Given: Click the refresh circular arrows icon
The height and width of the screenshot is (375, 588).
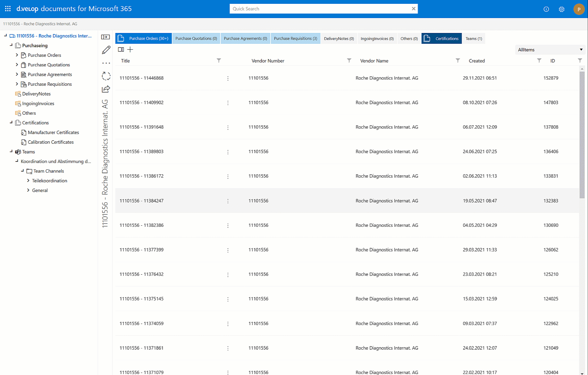Looking at the screenshot, I should click(106, 76).
